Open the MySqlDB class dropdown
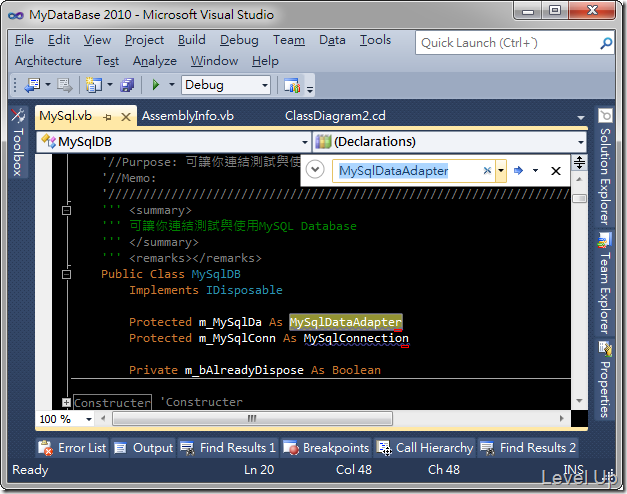This screenshot has height=494, width=627. (305, 142)
